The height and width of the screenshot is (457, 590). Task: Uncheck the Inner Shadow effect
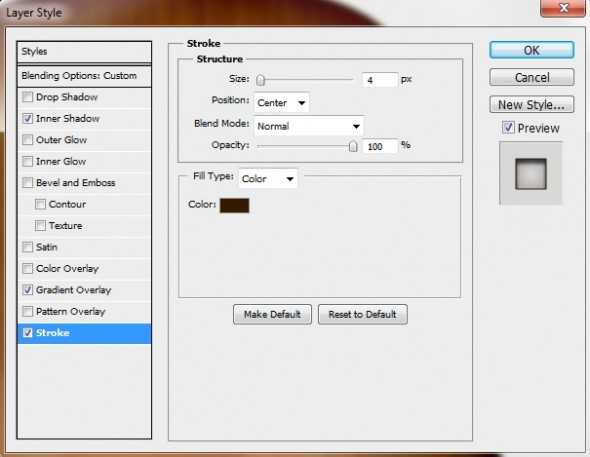tap(27, 118)
